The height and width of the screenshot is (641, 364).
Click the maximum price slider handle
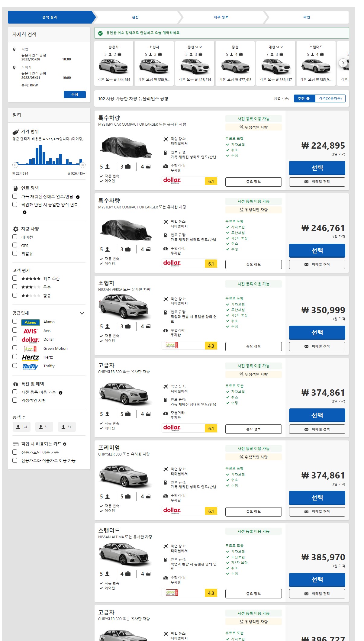tap(82, 165)
